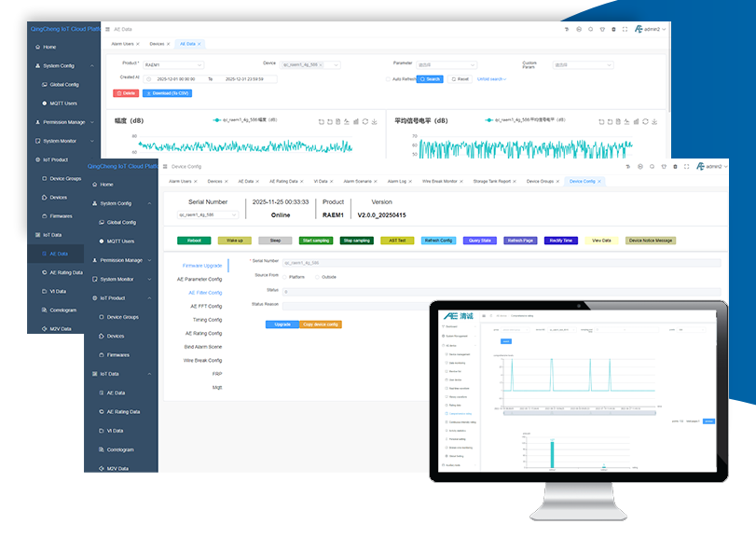Screen dimensions: 756x538
Task: Select the Platform radio button
Action: point(284,276)
